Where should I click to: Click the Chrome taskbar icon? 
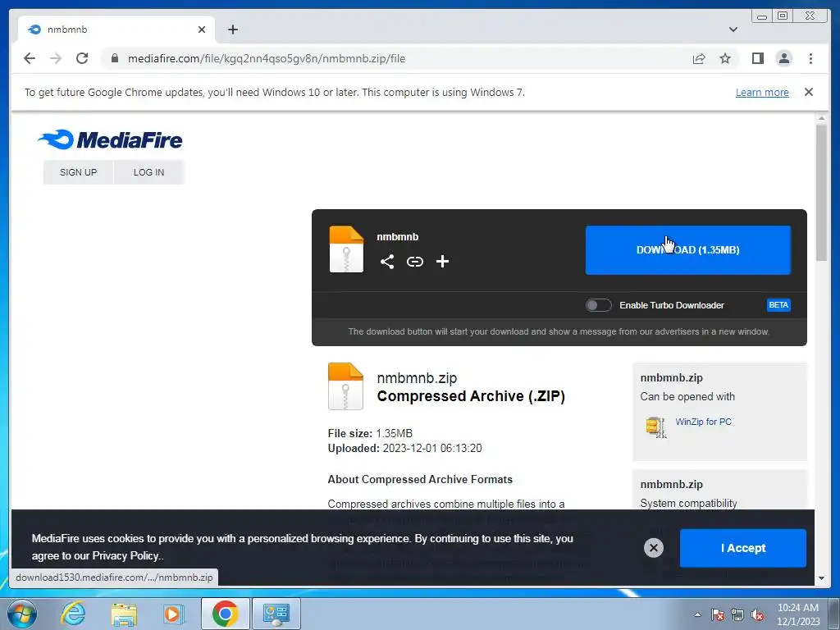(x=225, y=614)
